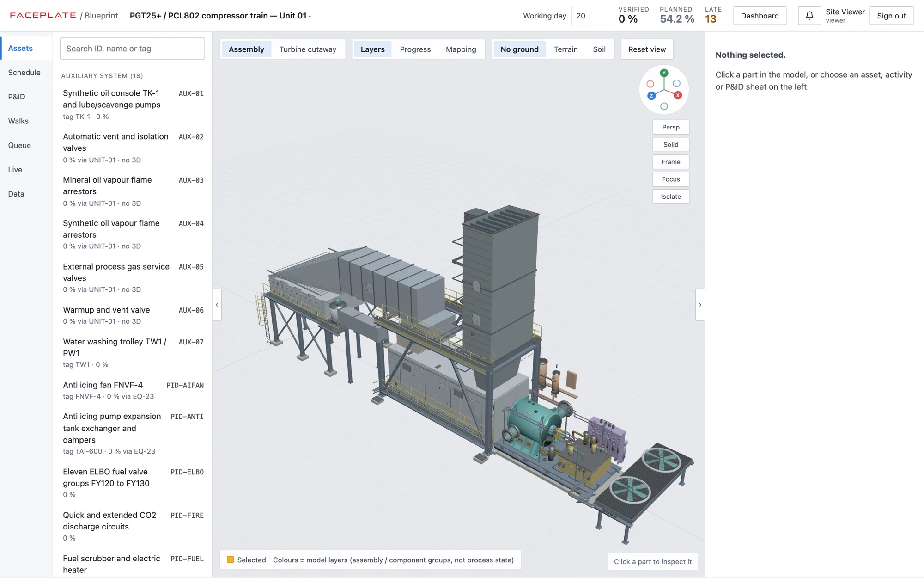This screenshot has height=578, width=924.
Task: Click the red X axis gizmo handle
Action: point(678,95)
